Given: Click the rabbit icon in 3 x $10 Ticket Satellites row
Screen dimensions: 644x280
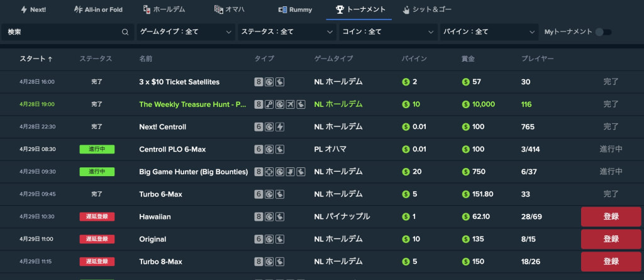Looking at the screenshot, I should coord(280,82).
